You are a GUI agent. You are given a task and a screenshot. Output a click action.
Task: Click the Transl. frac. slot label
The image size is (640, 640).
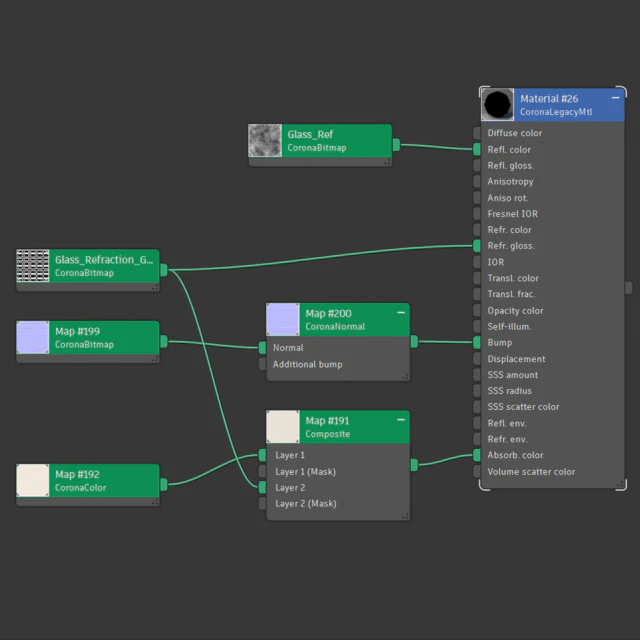[511, 294]
